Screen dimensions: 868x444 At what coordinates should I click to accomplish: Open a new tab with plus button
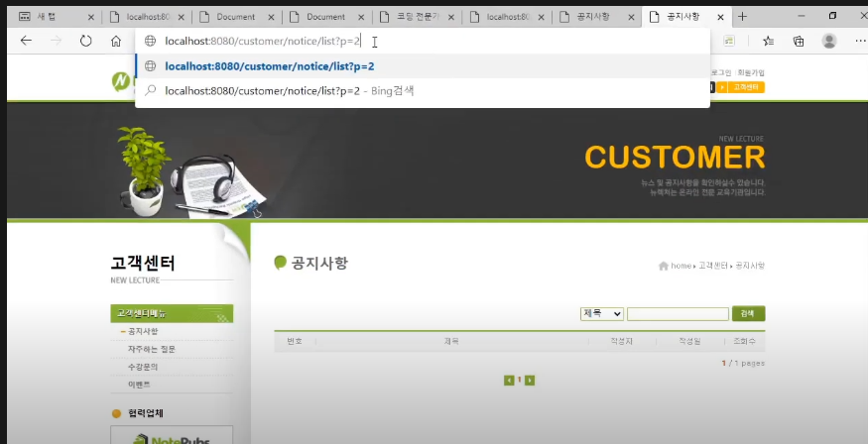click(x=742, y=17)
